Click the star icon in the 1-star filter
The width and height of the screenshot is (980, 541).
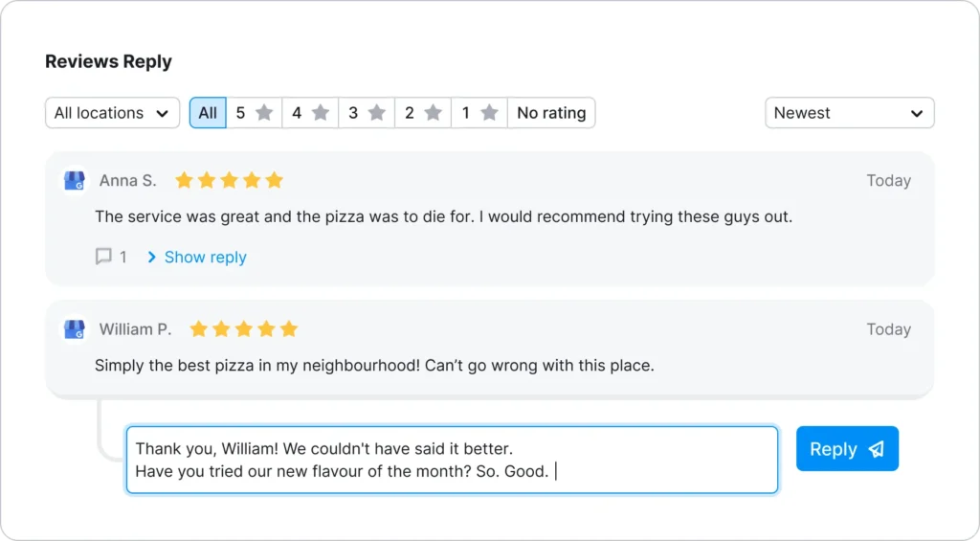coord(489,113)
